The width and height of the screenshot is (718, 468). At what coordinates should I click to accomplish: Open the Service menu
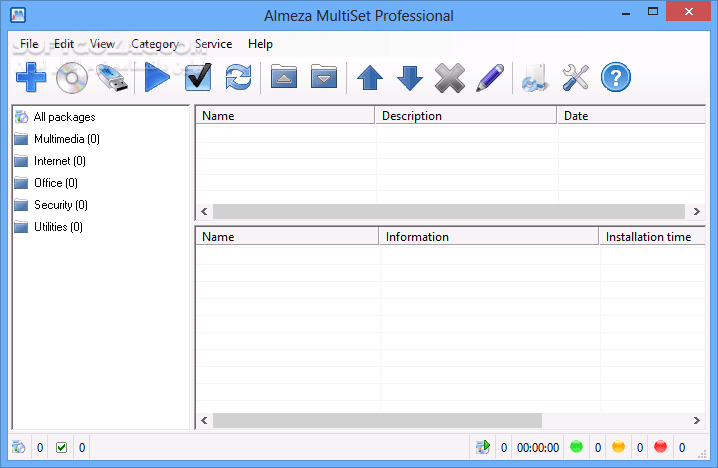[213, 44]
